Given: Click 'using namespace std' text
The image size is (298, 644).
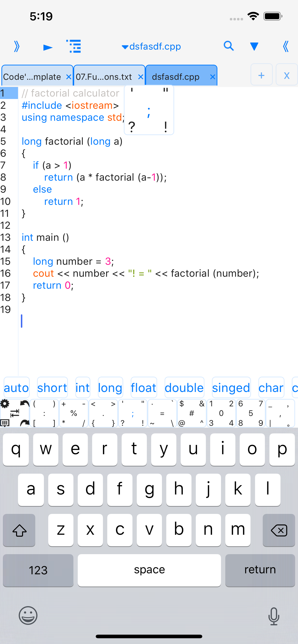Looking at the screenshot, I should point(72,117).
